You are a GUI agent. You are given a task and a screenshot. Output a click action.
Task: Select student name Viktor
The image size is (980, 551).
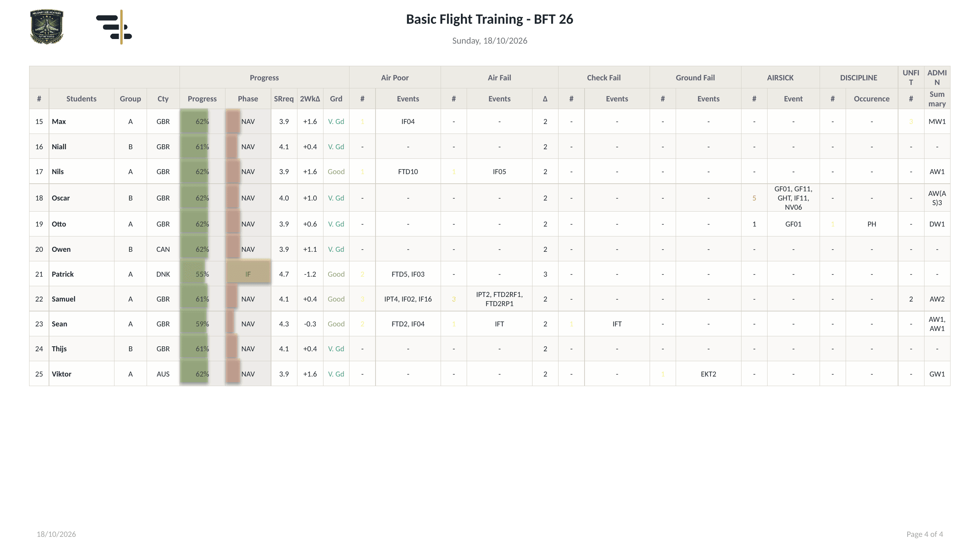point(62,374)
